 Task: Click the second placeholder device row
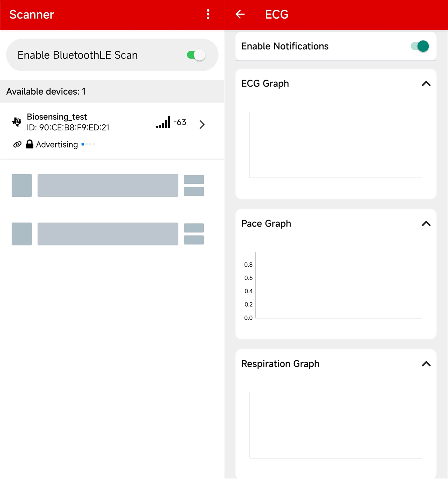[108, 234]
